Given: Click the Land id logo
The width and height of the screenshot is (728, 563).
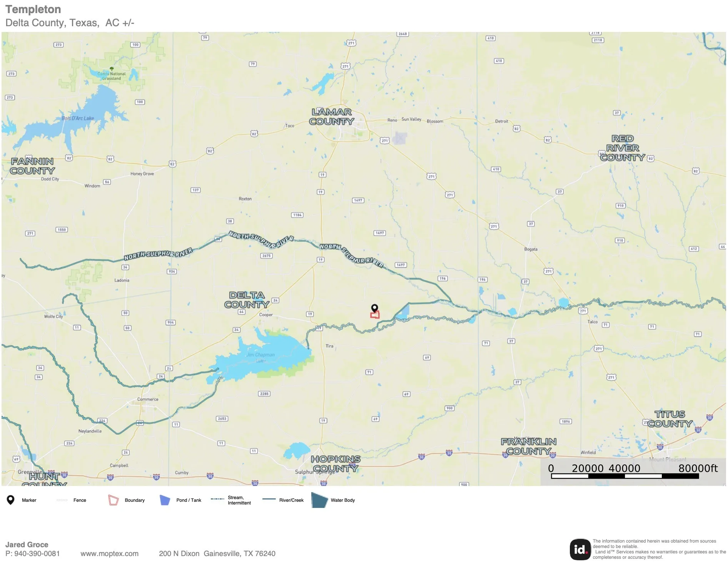Looking at the screenshot, I should [580, 549].
